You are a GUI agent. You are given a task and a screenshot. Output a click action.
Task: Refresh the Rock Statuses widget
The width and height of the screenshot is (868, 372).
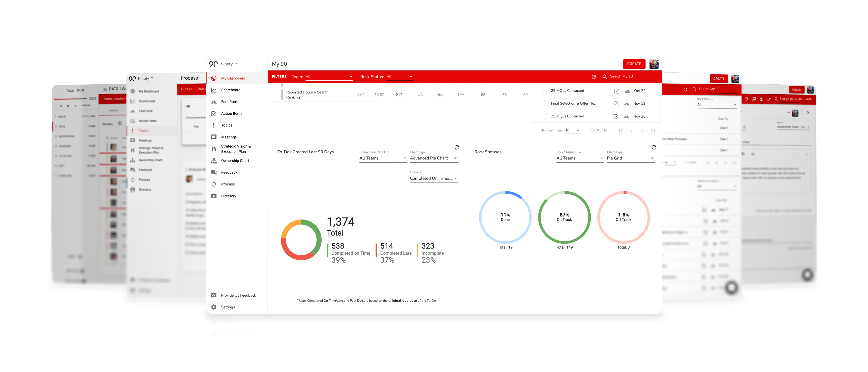coord(654,147)
